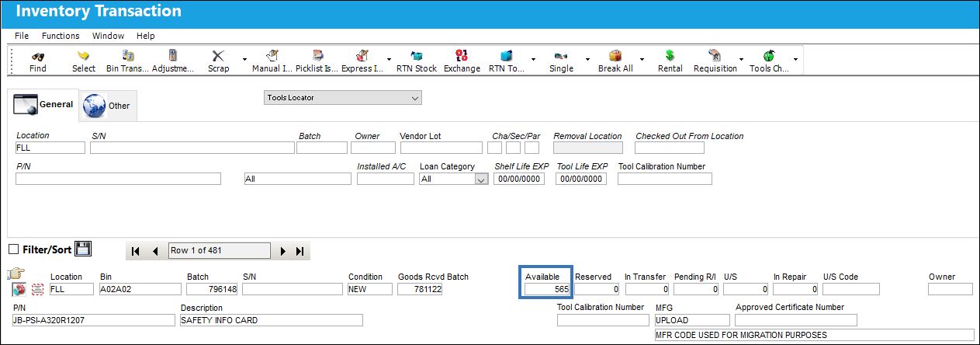
Task: Expand the Single dropdown arrow
Action: pyautogui.click(x=587, y=59)
